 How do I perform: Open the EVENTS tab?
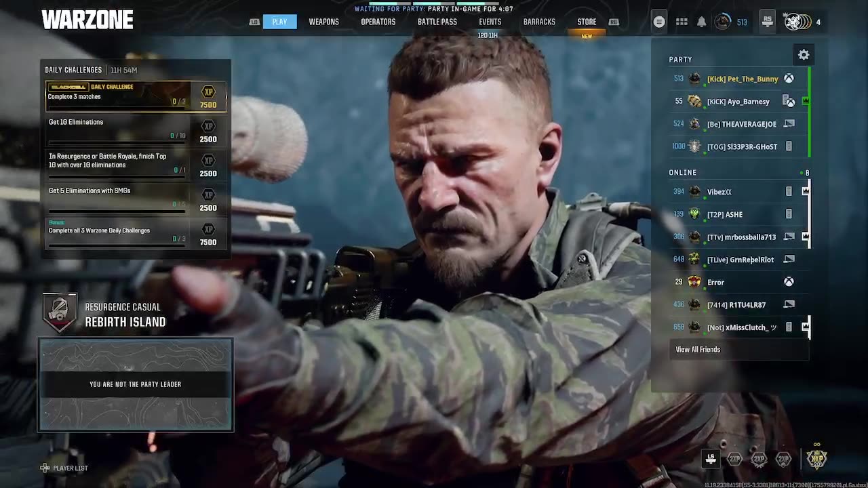(490, 22)
